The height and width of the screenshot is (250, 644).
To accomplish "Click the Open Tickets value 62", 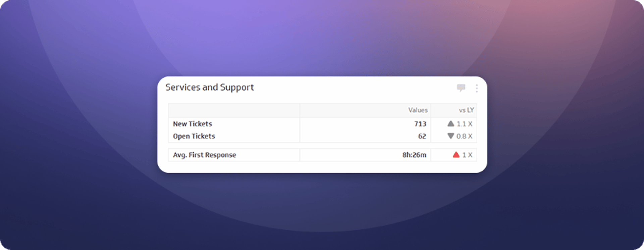I will click(x=422, y=136).
